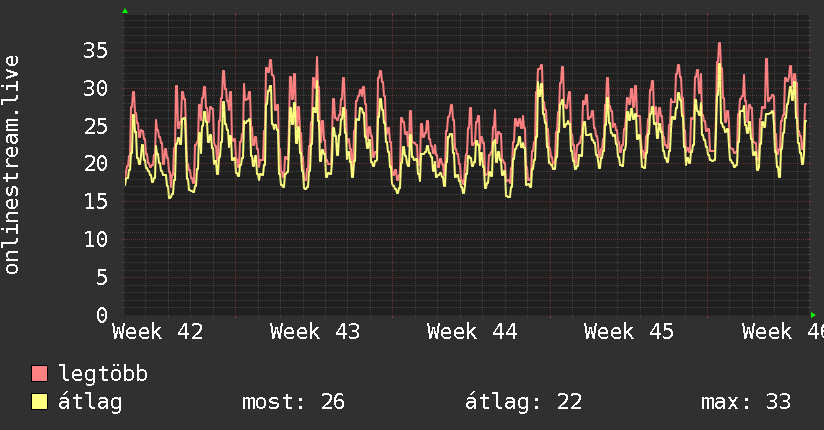Click the y-axis value 20
The image size is (824, 430).
(x=96, y=164)
